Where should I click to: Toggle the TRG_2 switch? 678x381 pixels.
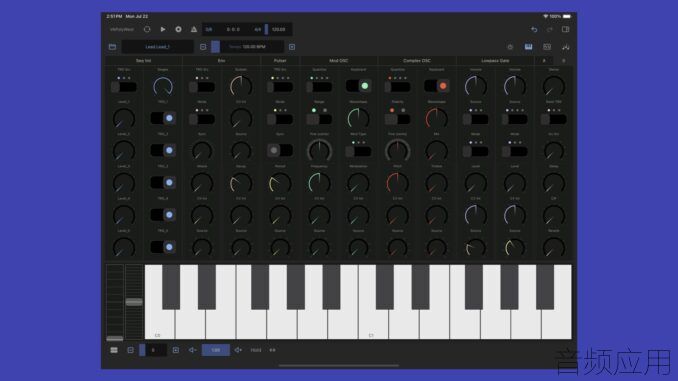(163, 150)
